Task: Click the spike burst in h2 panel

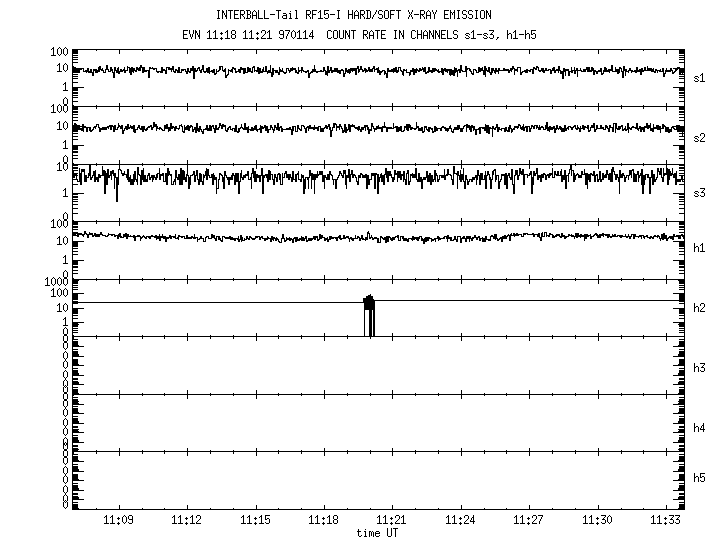Action: (370, 305)
